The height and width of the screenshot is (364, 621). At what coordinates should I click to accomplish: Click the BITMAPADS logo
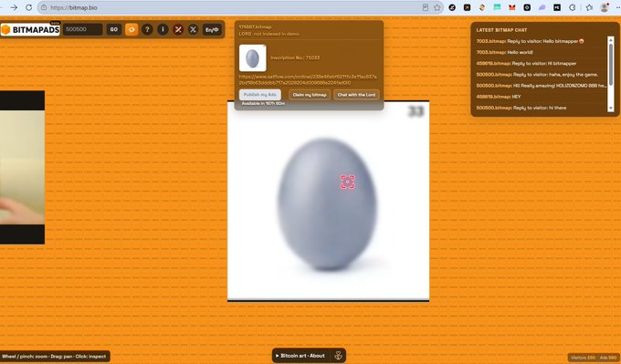pyautogui.click(x=30, y=30)
